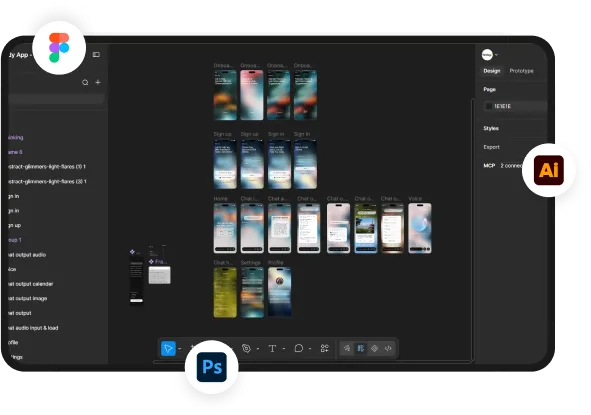Click the page background color swatch
This screenshot has width=591, height=415.
coord(489,106)
